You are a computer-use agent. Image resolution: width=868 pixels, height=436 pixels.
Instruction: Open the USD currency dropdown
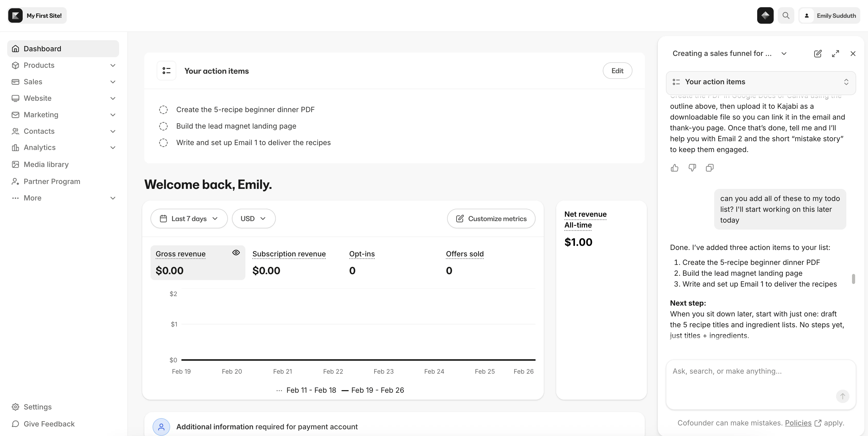coord(253,219)
